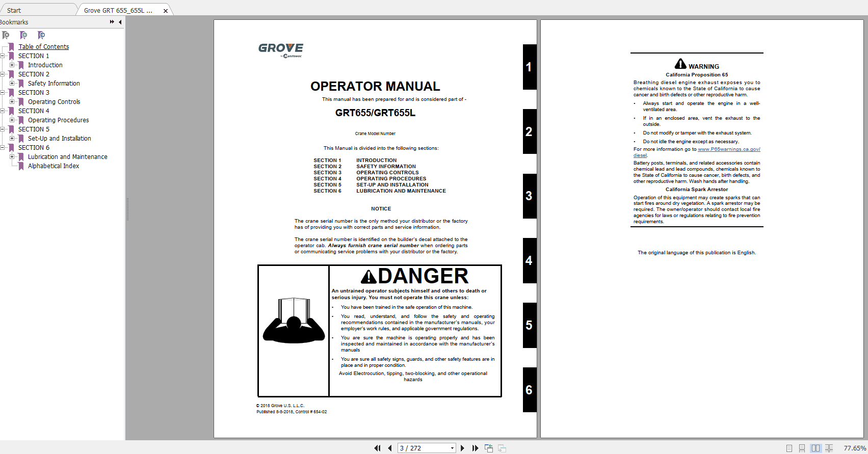868x454 pixels.
Task: Click the delete bookmark icon in Bookmarks toolbar
Action: [x=6, y=35]
